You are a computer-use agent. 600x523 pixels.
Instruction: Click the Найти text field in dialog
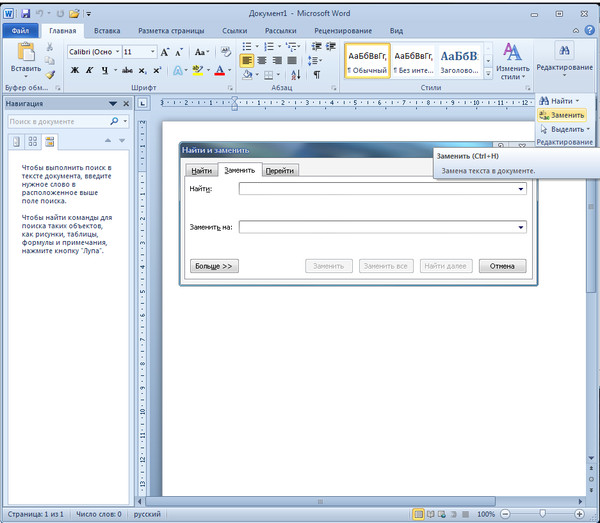(383, 189)
